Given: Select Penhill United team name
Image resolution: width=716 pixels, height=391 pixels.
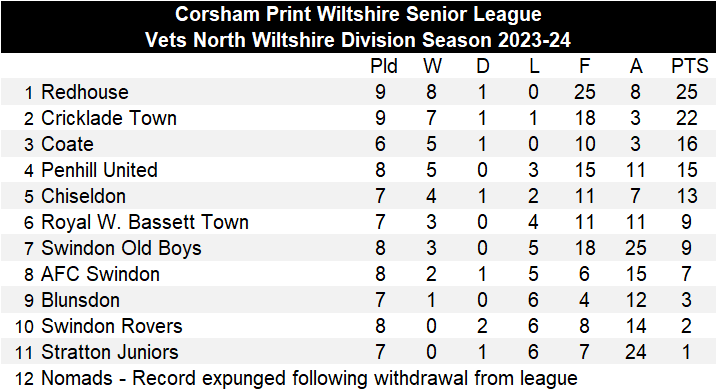Looking at the screenshot, I should pyautogui.click(x=100, y=170).
